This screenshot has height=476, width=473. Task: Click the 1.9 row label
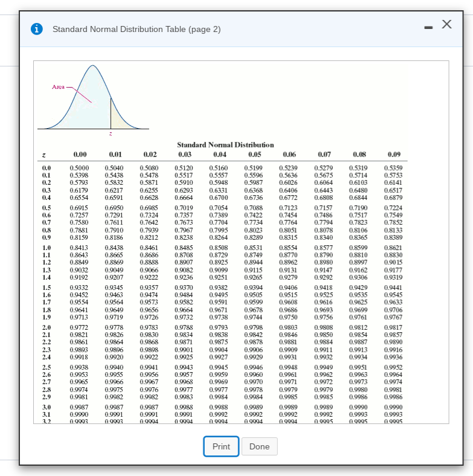point(47,317)
